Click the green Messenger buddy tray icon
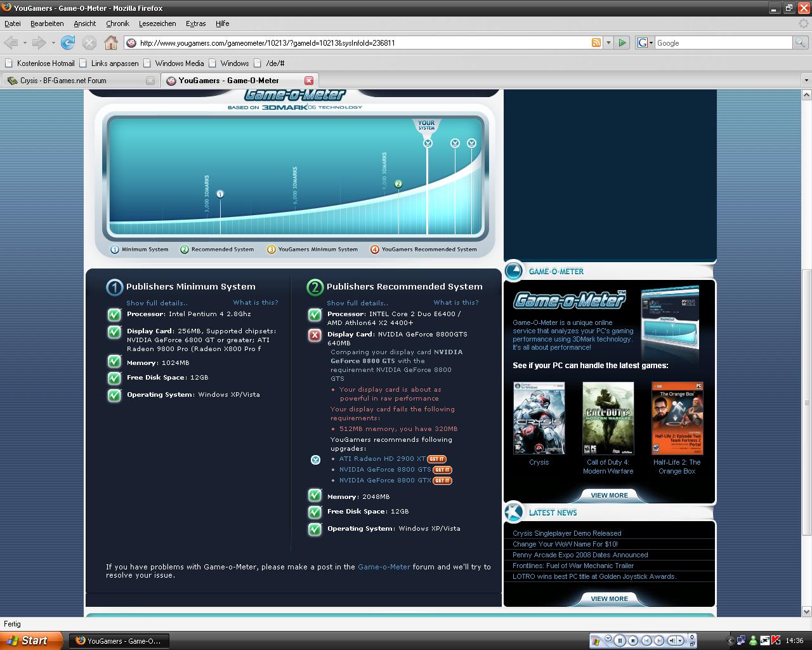The height and width of the screenshot is (650, 812). click(x=753, y=640)
